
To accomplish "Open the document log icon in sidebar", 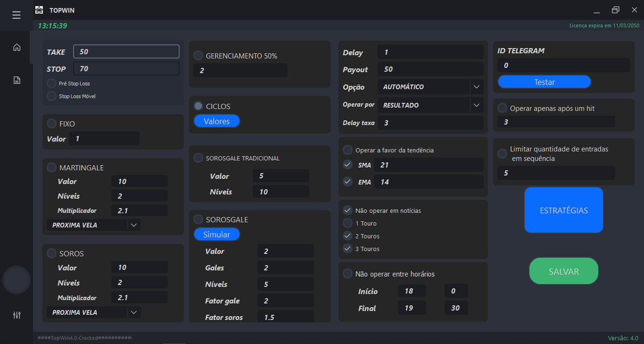I will [17, 80].
